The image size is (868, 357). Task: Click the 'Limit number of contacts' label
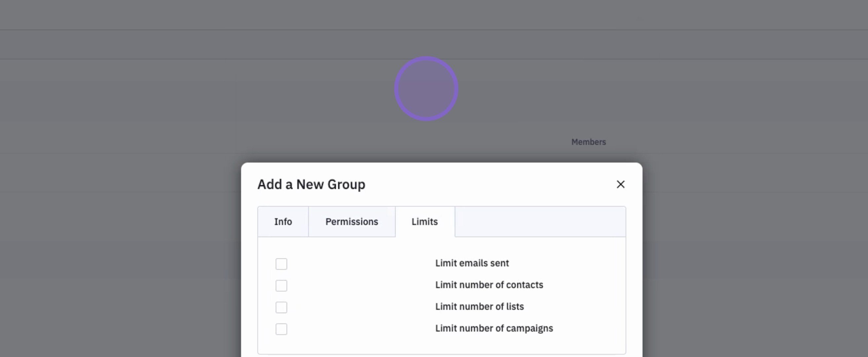coord(489,285)
